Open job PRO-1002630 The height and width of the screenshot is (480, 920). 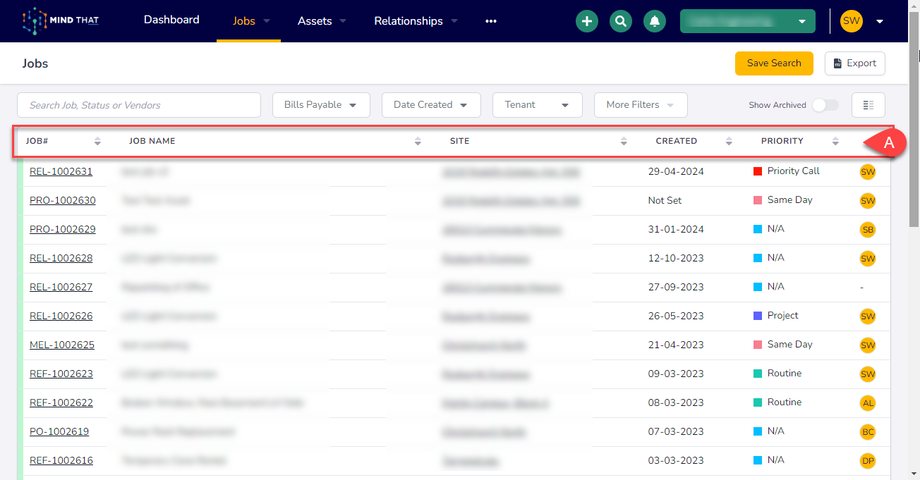(63, 201)
